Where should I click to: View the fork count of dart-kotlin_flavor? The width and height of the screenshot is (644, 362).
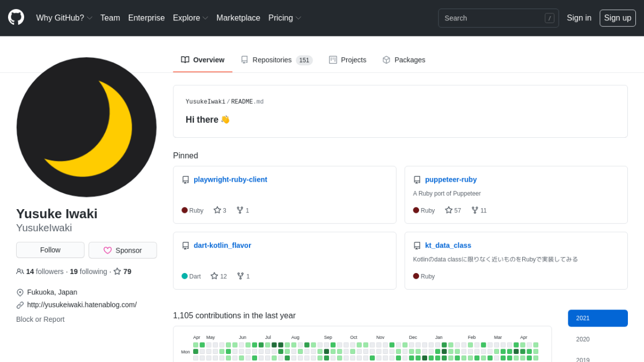click(x=243, y=276)
